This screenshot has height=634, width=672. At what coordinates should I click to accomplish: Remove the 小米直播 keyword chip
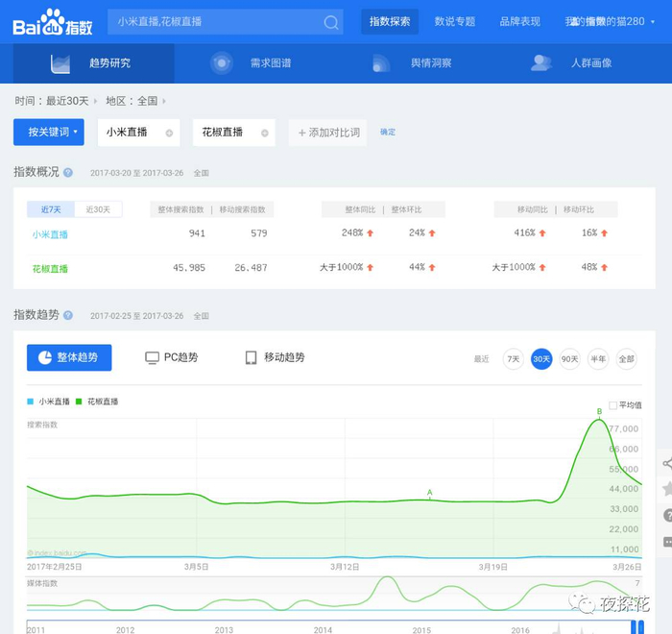point(169,133)
